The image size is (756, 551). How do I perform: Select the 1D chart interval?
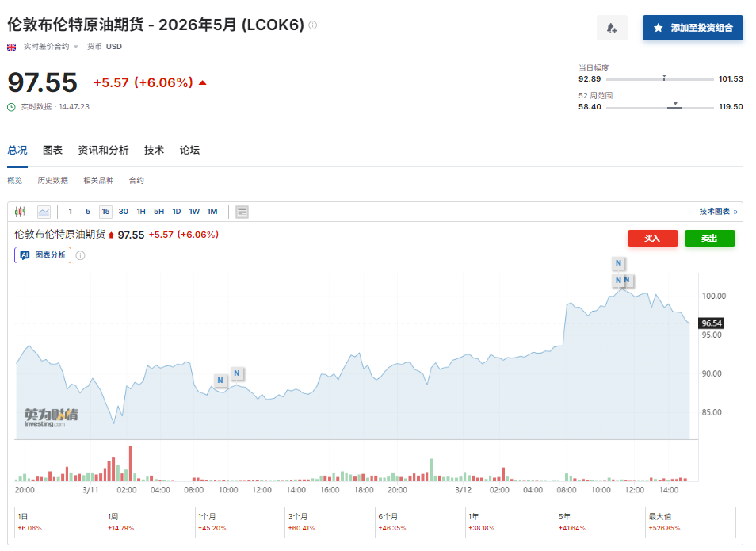point(177,212)
